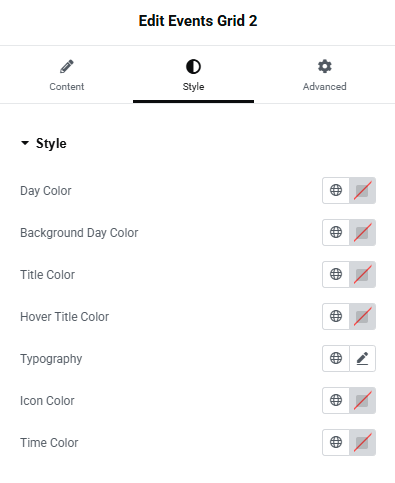Click pencil icon to edit Typography
The width and height of the screenshot is (395, 483).
click(x=362, y=358)
